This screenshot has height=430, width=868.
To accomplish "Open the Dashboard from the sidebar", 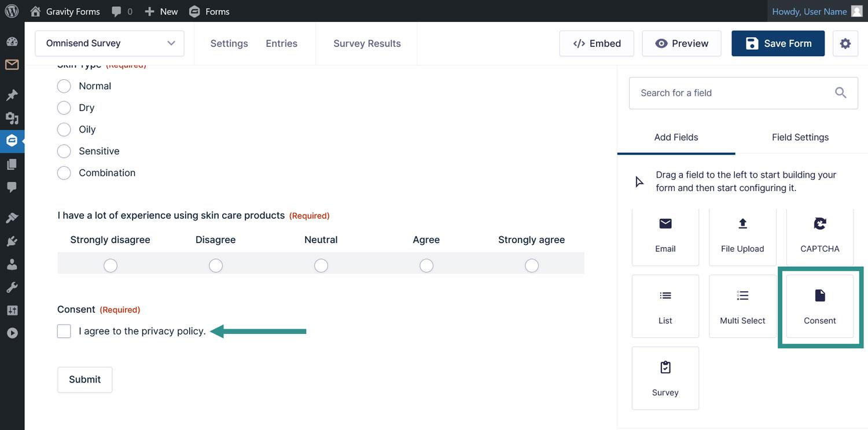I will pos(12,41).
